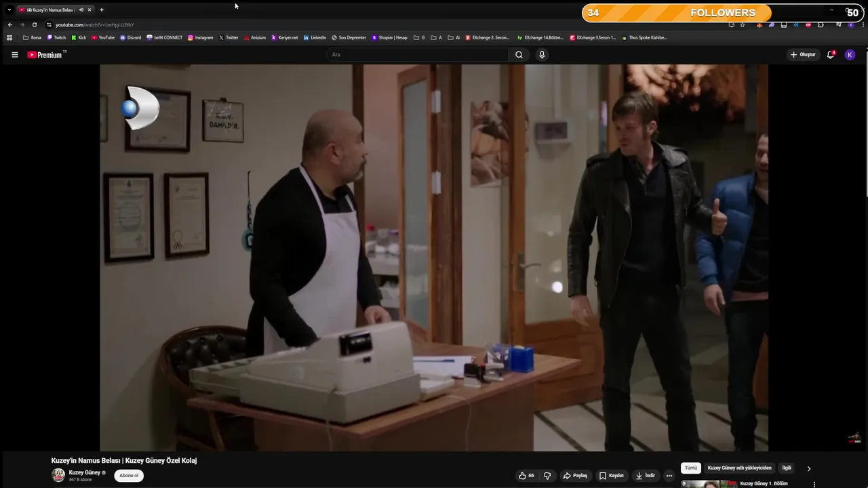Select the Kuzey'in Namus Belası tab

point(56,9)
